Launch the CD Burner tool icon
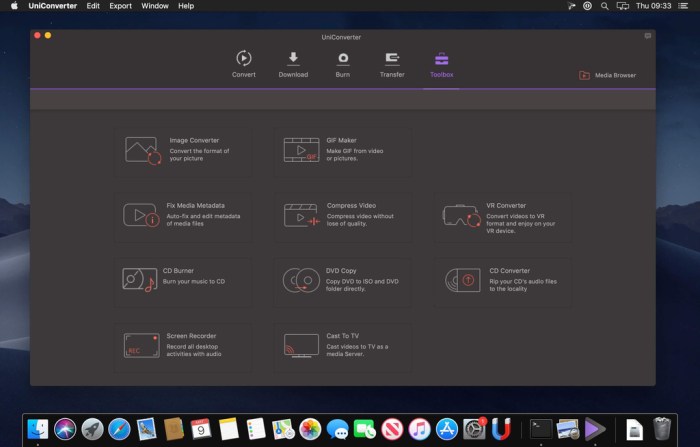 pos(141,280)
